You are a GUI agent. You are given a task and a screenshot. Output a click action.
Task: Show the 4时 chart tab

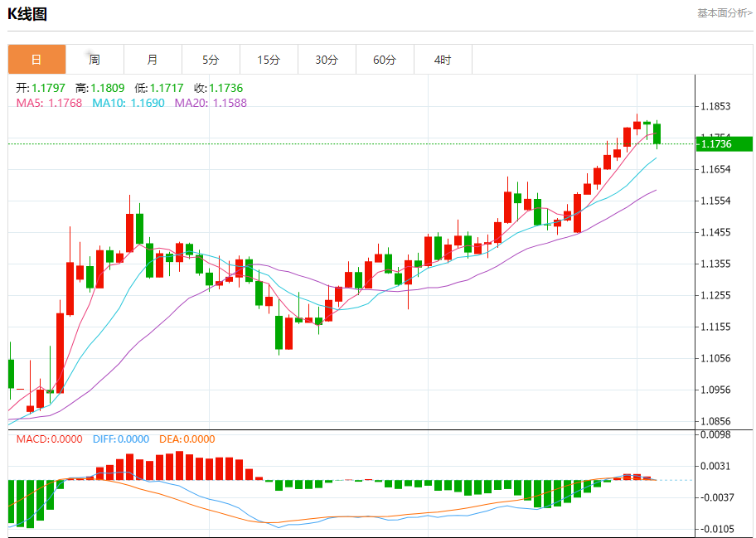(x=443, y=60)
